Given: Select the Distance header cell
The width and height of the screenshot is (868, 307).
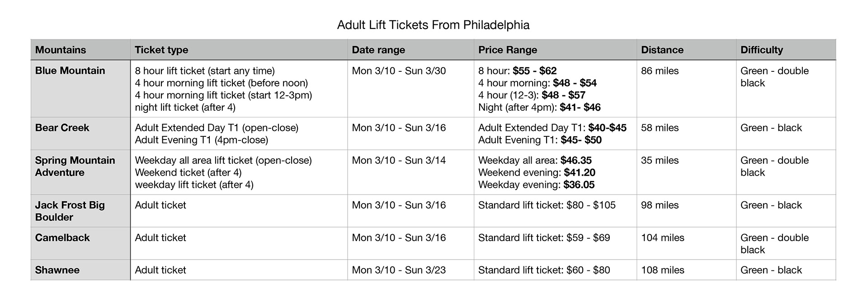Looking at the screenshot, I should (x=686, y=50).
